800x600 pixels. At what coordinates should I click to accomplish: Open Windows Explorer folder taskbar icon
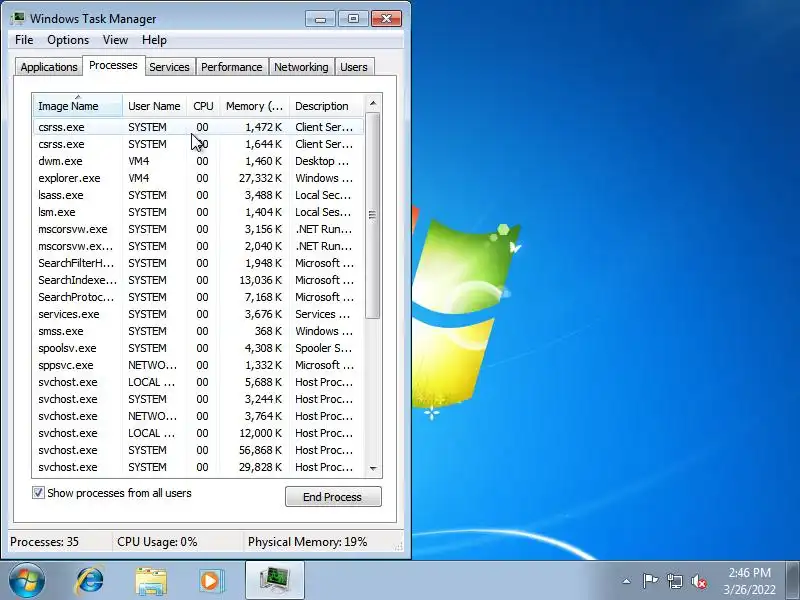click(x=151, y=581)
